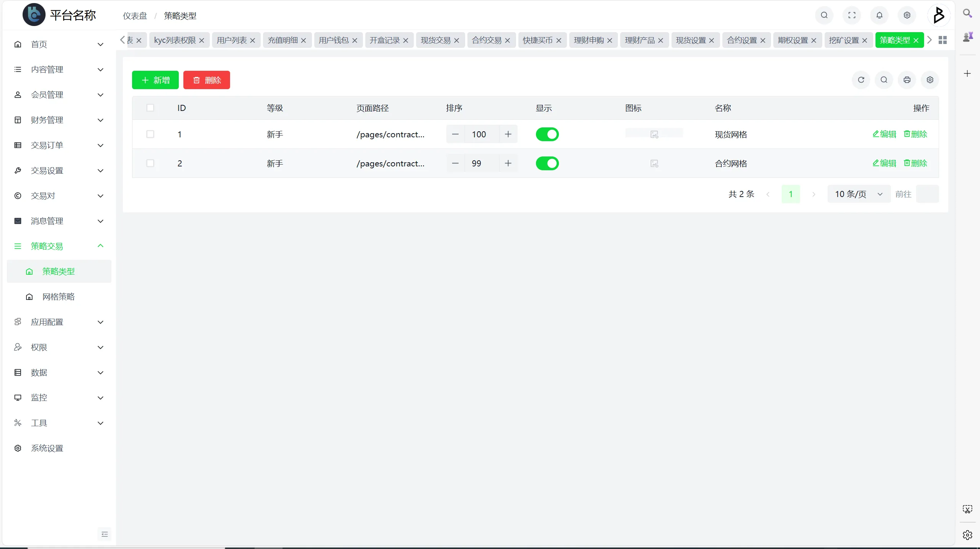Open 网格策略 submenu item

coord(59,297)
